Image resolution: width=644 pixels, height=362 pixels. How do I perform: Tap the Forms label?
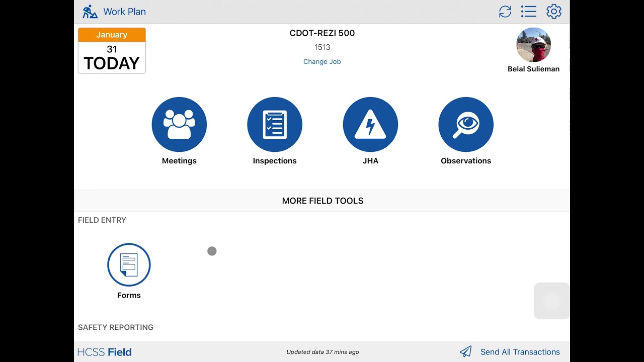(129, 295)
